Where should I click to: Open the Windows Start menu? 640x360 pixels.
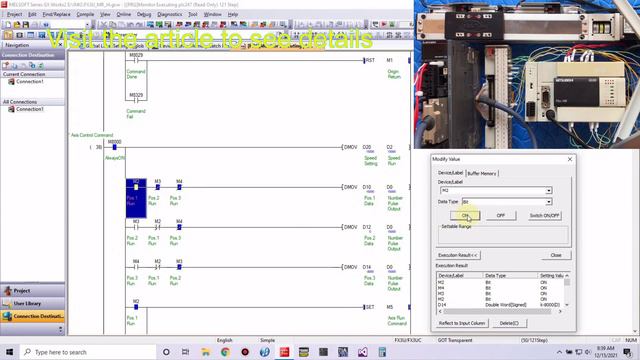click(9, 352)
